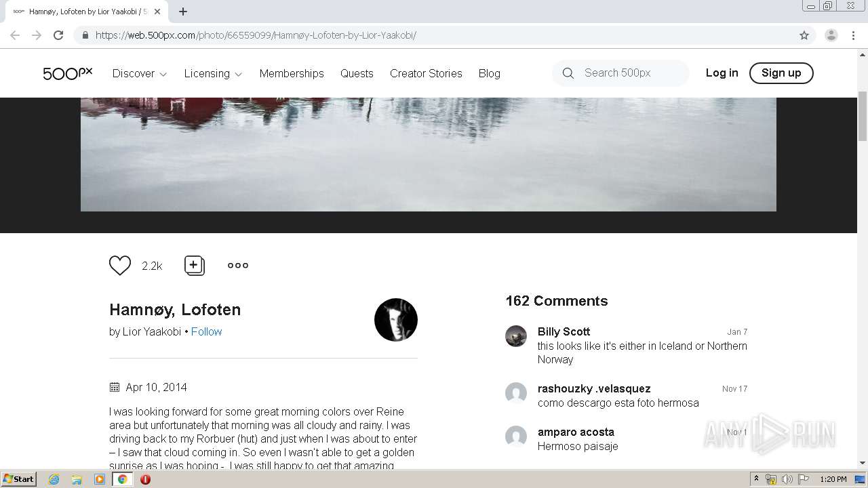This screenshot has width=868, height=488.
Task: Add the photo to a gallery
Action: click(195, 266)
